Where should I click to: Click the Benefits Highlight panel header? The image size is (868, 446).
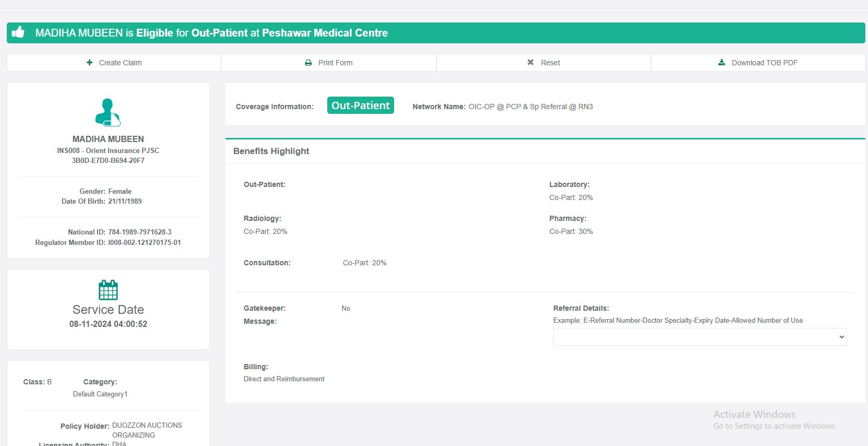click(271, 151)
